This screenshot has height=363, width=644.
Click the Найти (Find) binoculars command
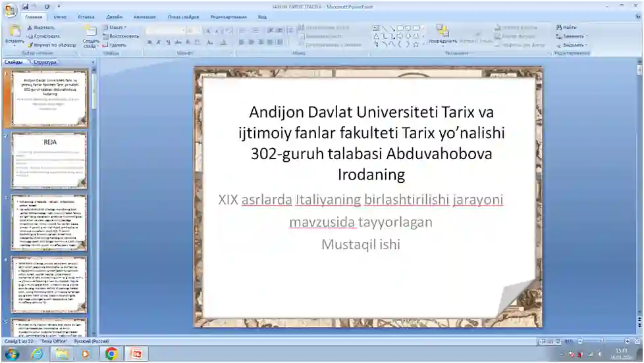(566, 28)
